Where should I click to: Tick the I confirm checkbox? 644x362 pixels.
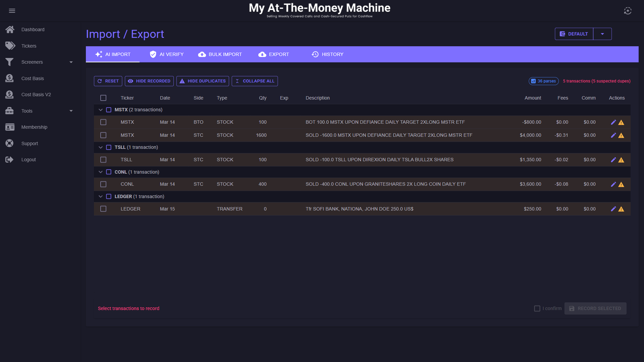coord(537,308)
